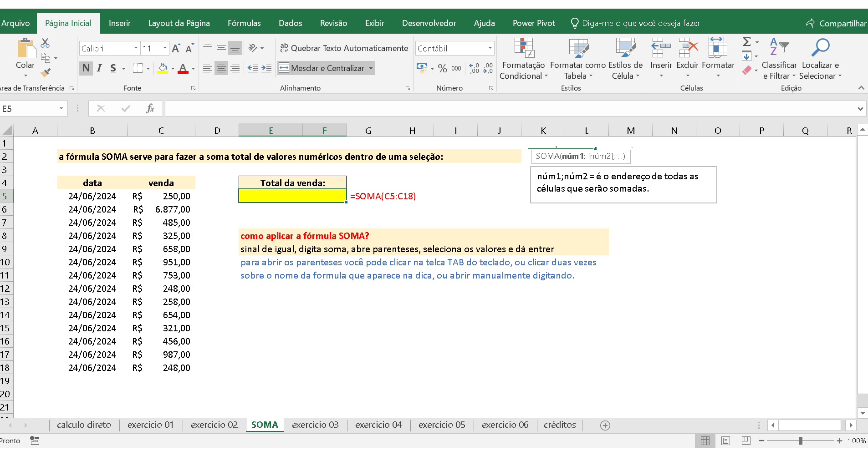Increase decimal places
The image size is (868, 456).
(x=474, y=68)
